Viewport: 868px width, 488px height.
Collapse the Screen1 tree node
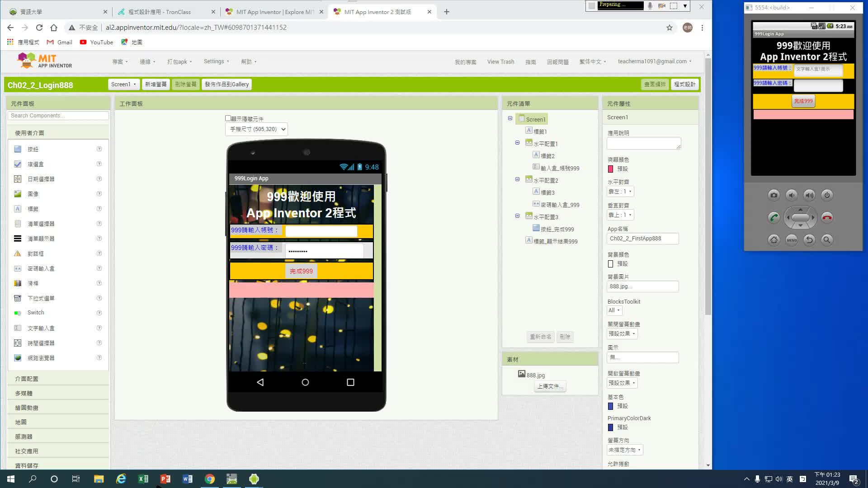[x=510, y=118]
